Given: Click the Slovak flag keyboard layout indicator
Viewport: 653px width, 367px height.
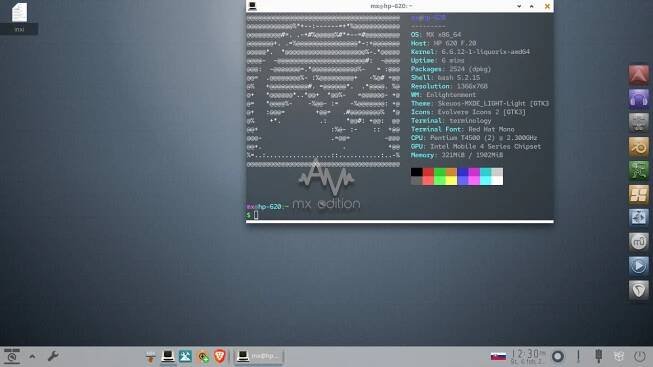Looking at the screenshot, I should tap(498, 357).
